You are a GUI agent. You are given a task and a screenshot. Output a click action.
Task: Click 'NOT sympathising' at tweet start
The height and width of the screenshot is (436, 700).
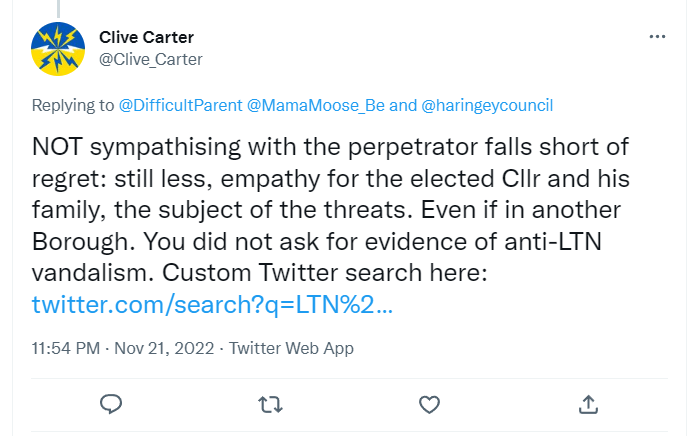pos(136,147)
